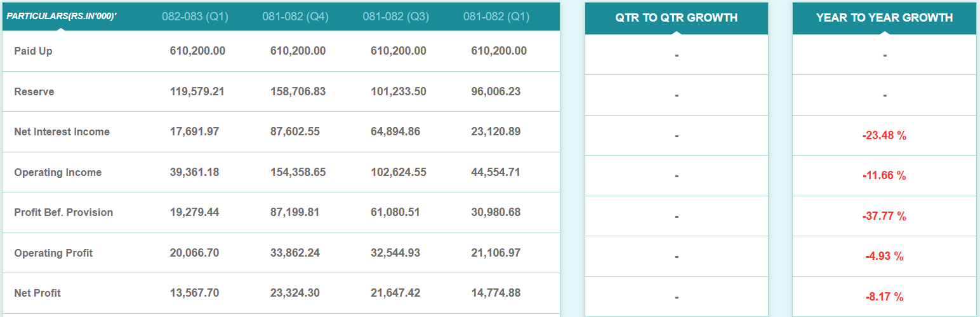The image size is (980, 317).
Task: Click the QTR TO QTR GROWTH heading
Action: [676, 18]
